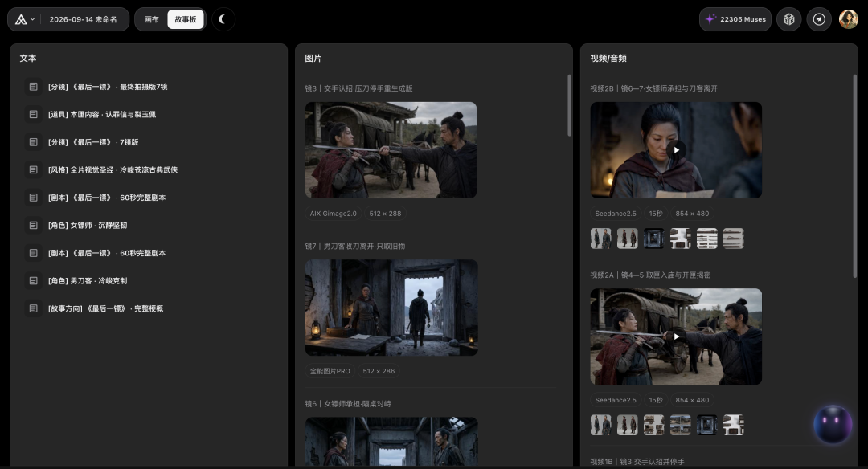Click document icon for 男刀客 item
The image size is (868, 469).
click(33, 280)
